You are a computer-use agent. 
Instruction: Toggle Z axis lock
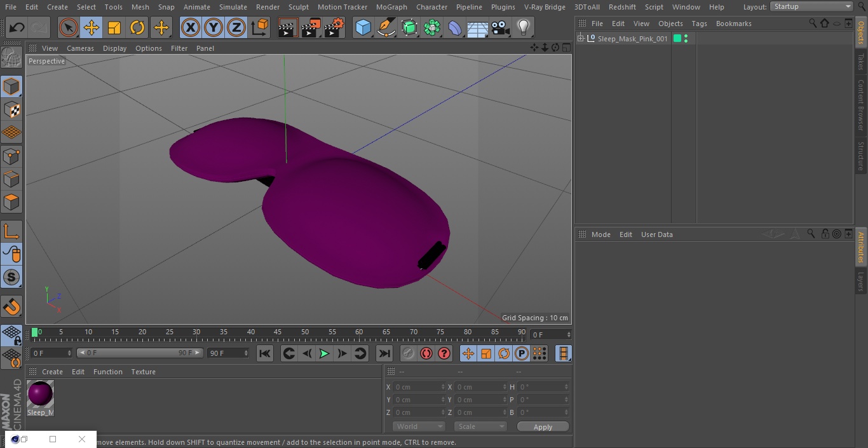click(236, 27)
